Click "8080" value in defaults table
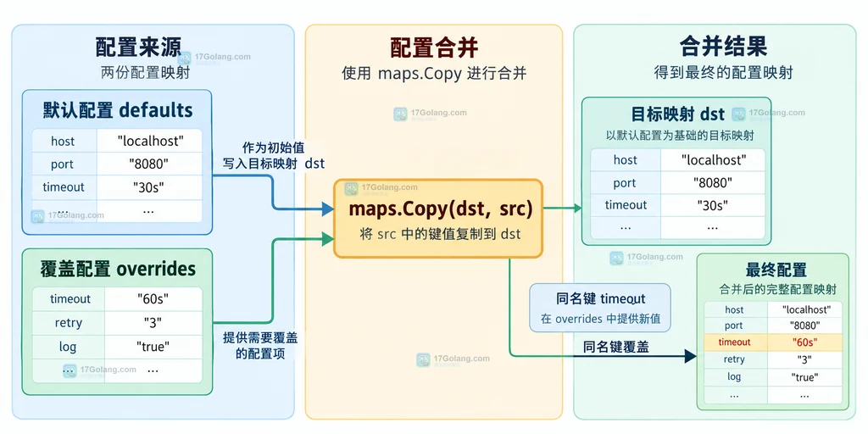The image size is (868, 434). click(x=148, y=164)
